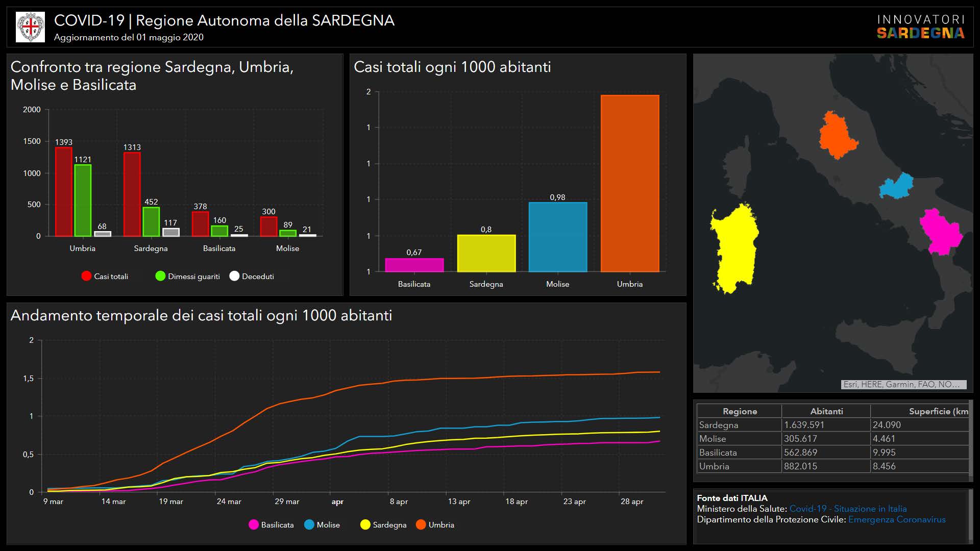Image resolution: width=980 pixels, height=551 pixels.
Task: Toggle the Casi totali legend red circle
Action: pyautogui.click(x=86, y=276)
